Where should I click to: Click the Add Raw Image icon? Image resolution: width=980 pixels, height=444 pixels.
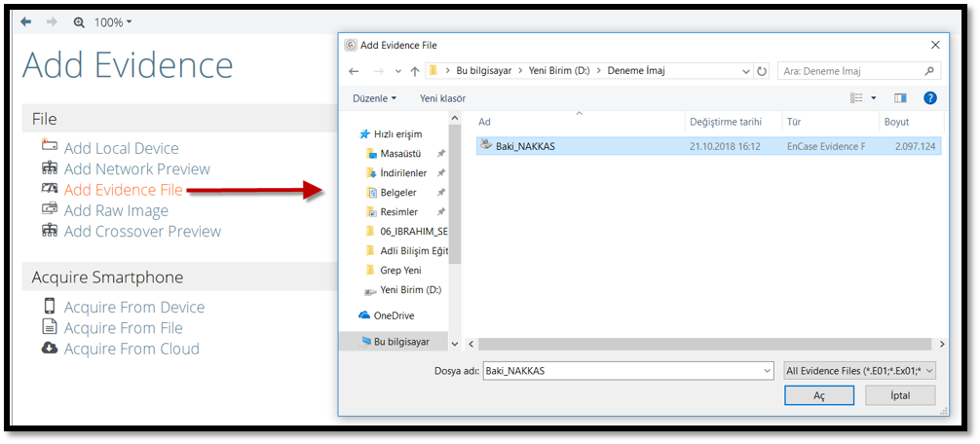[x=50, y=209]
